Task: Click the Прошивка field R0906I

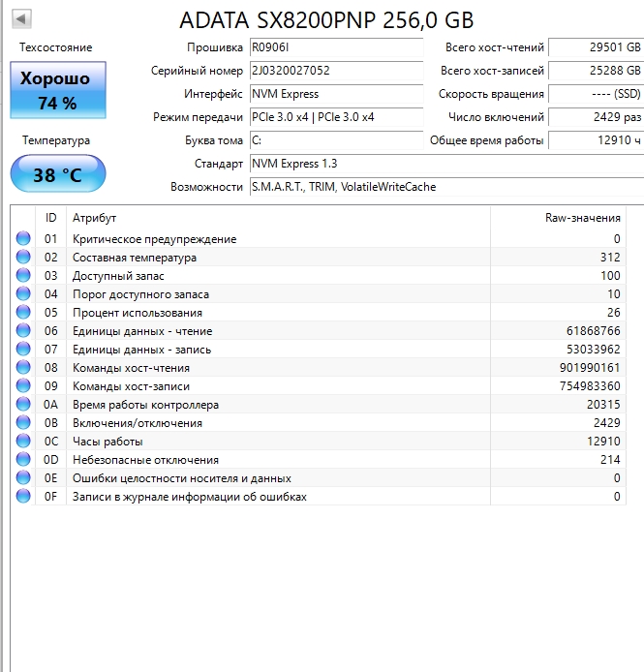Action: click(337, 47)
